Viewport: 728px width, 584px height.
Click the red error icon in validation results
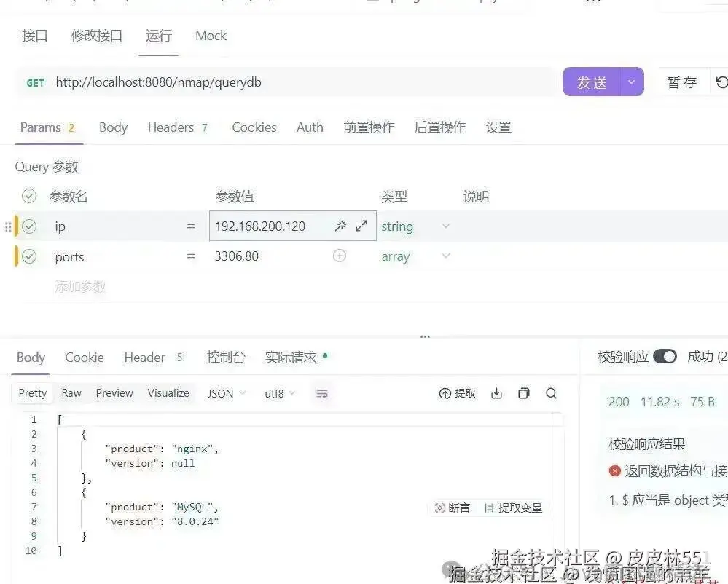615,471
